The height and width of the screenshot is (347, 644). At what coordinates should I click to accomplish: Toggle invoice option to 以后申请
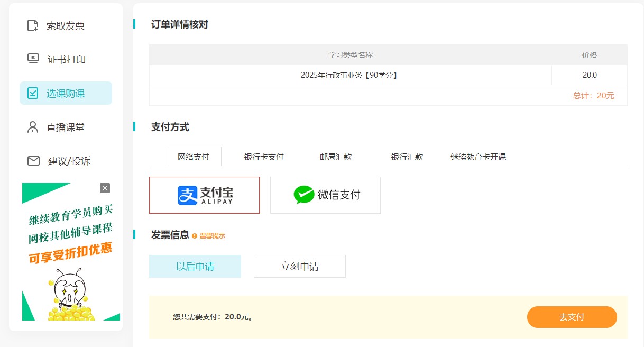195,266
